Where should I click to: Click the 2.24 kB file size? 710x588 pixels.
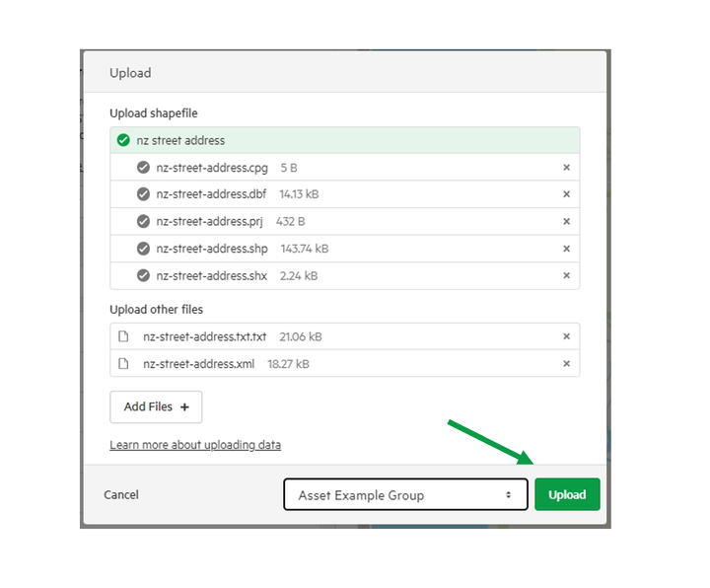point(299,276)
